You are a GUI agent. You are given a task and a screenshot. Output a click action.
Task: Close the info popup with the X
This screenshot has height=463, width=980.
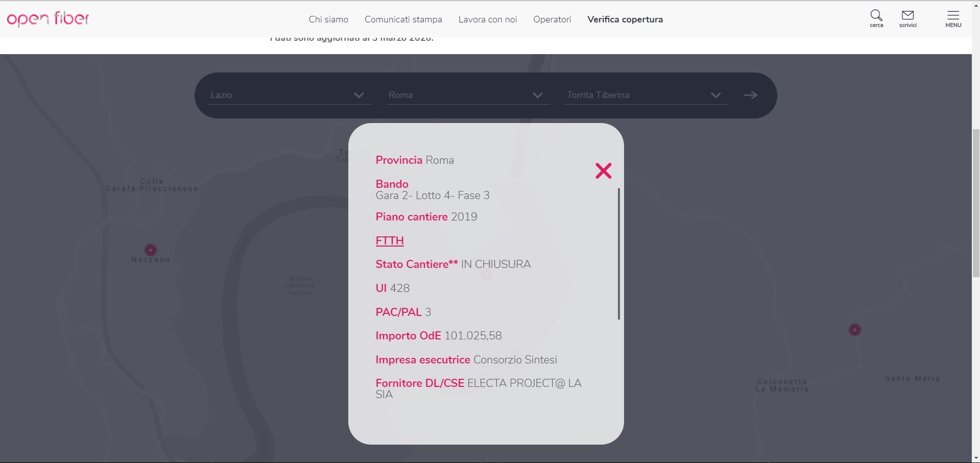coord(603,170)
